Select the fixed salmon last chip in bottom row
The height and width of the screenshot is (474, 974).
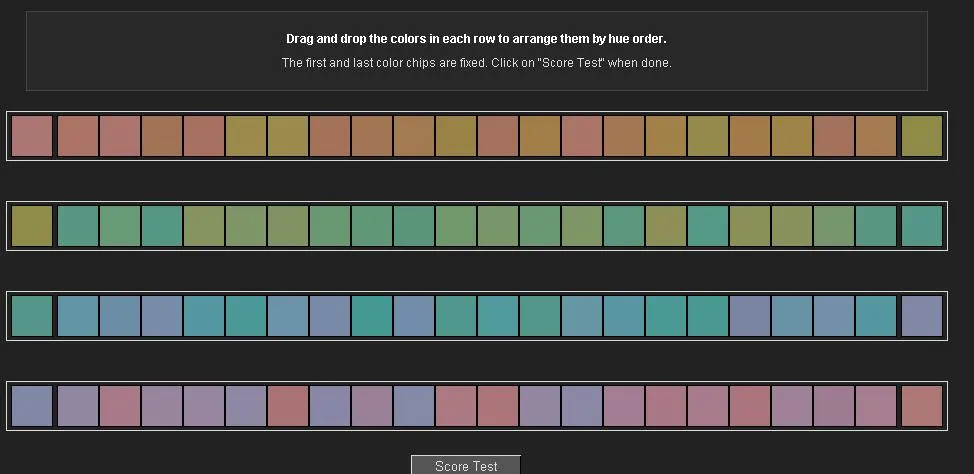point(922,406)
